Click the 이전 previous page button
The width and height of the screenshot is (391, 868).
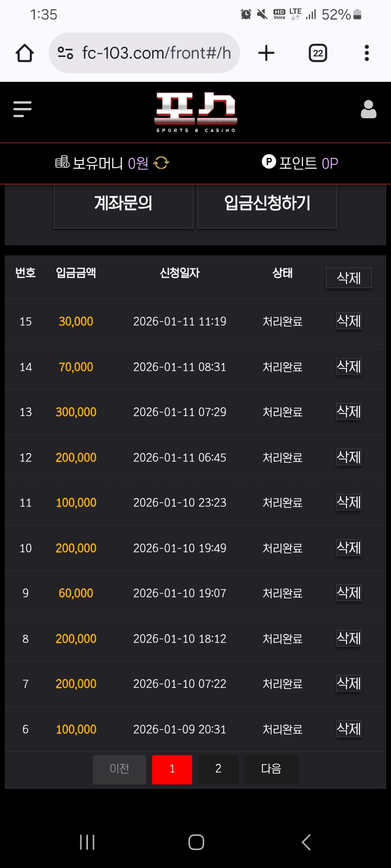119,769
